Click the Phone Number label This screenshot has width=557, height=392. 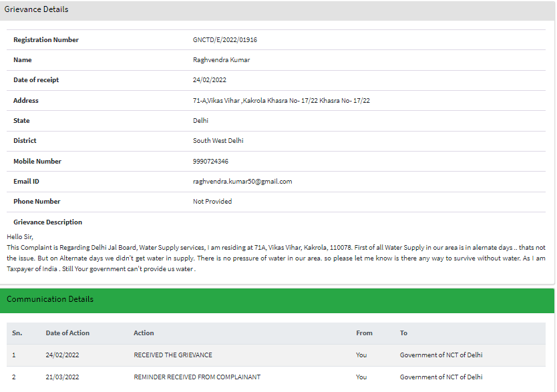coord(37,201)
